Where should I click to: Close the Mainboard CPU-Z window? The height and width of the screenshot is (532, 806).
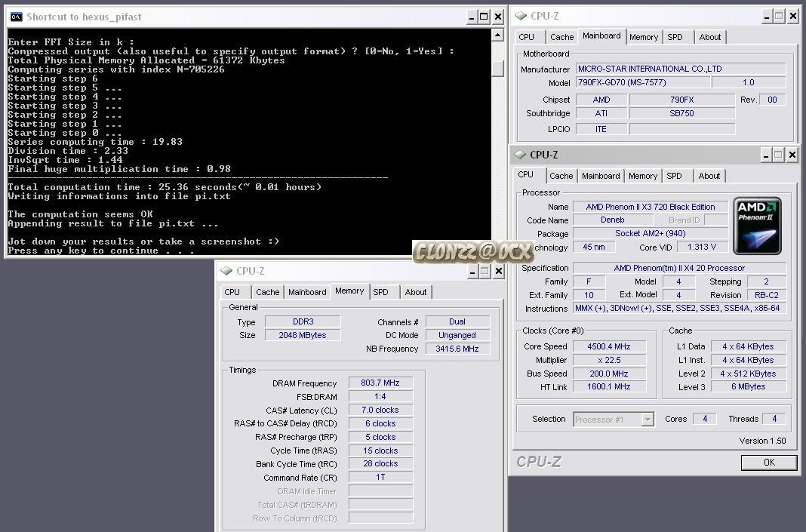792,17
